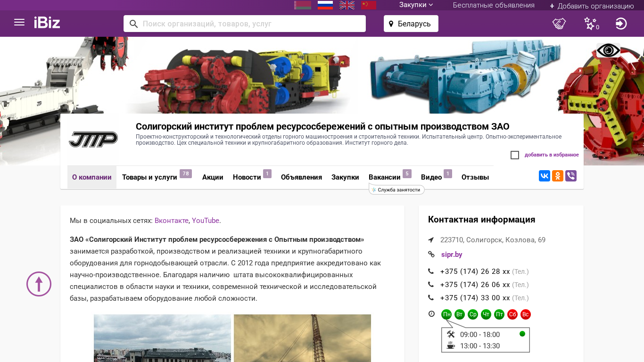This screenshot has width=644, height=362.
Task: Open the Объявления tab
Action: click(301, 177)
